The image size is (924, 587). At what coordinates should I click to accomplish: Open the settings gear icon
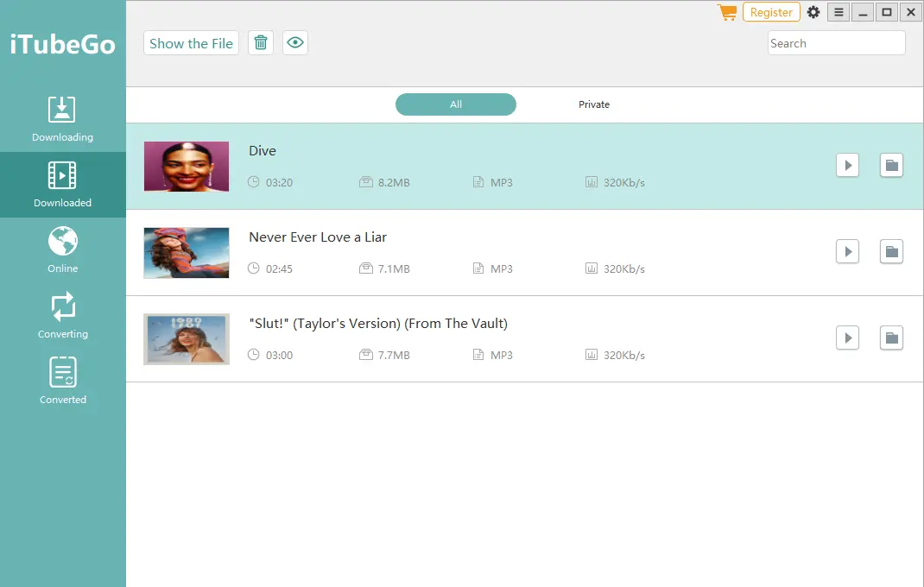coord(813,12)
